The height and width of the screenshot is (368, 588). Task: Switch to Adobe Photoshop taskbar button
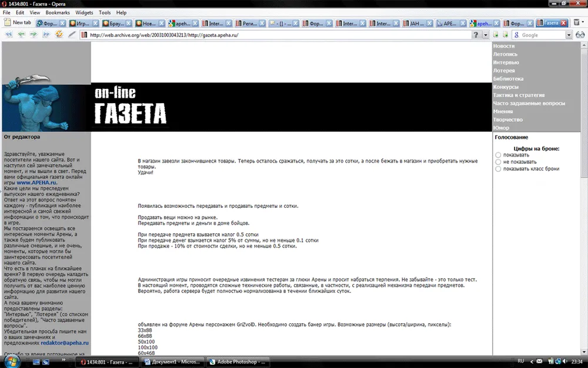click(238, 362)
